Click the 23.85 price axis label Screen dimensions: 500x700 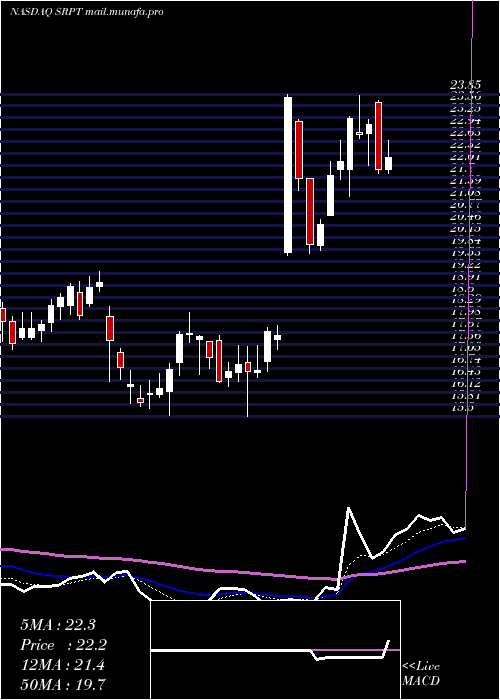coord(465,84)
